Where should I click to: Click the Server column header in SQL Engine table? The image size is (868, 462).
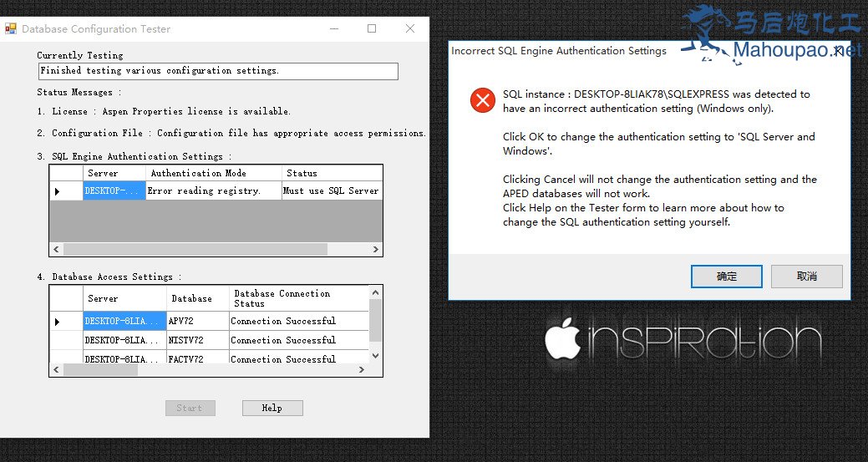114,173
